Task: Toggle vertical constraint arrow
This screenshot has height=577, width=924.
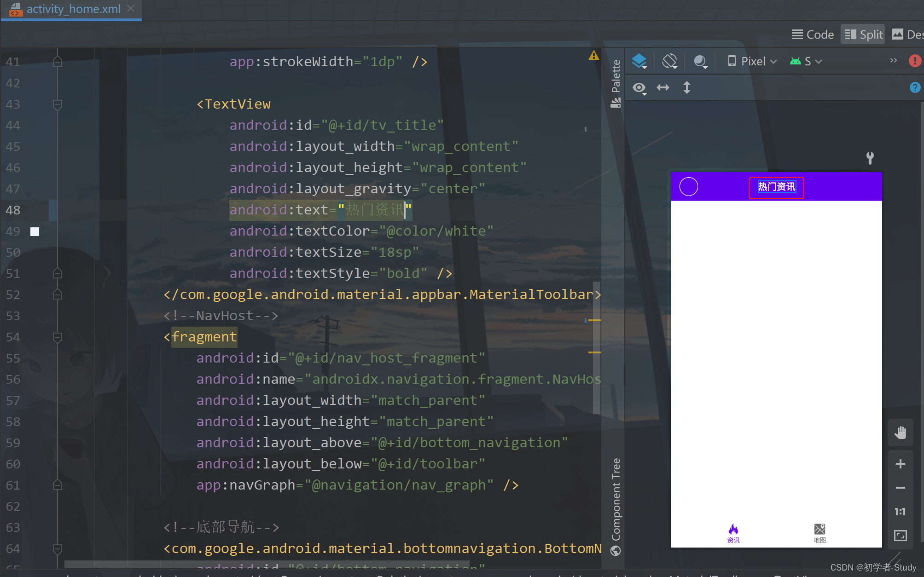Action: [x=686, y=87]
